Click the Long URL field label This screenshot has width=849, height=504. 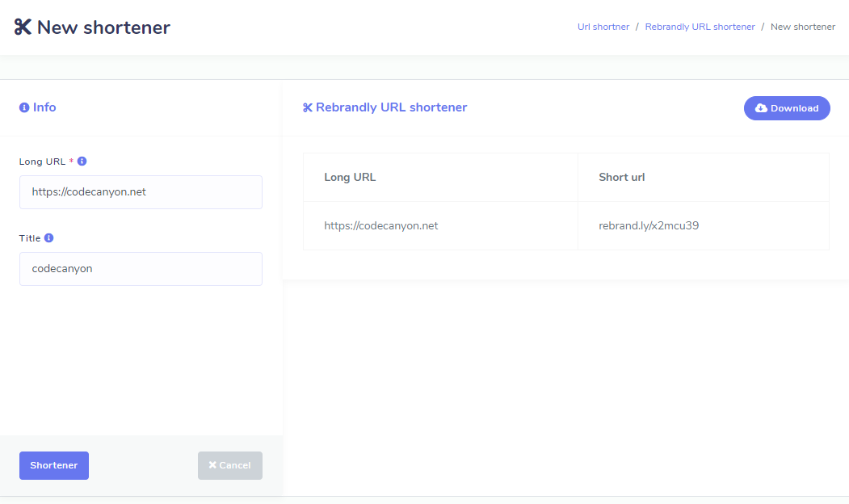click(42, 162)
